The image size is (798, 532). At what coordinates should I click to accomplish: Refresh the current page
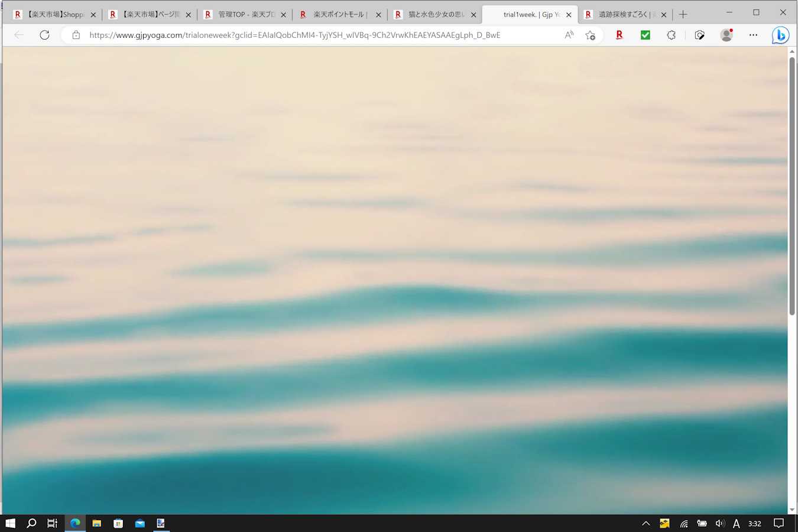click(44, 35)
